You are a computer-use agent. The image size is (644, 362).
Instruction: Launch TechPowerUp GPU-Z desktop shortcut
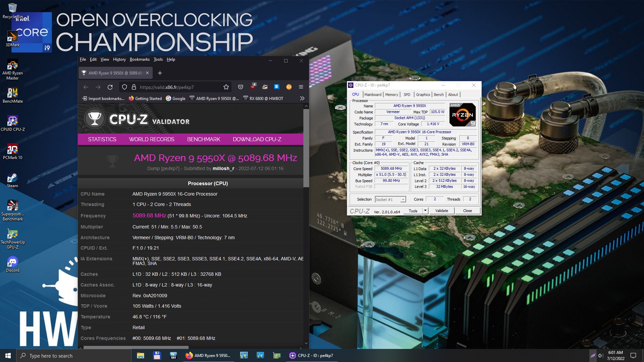[12, 239]
